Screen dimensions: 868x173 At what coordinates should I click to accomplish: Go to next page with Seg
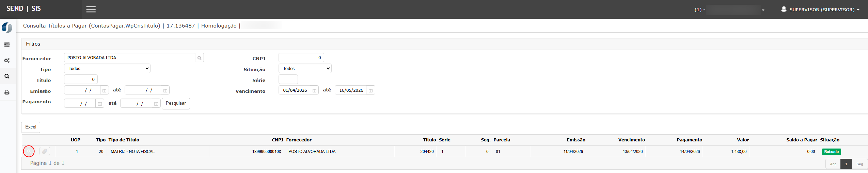(x=859, y=164)
